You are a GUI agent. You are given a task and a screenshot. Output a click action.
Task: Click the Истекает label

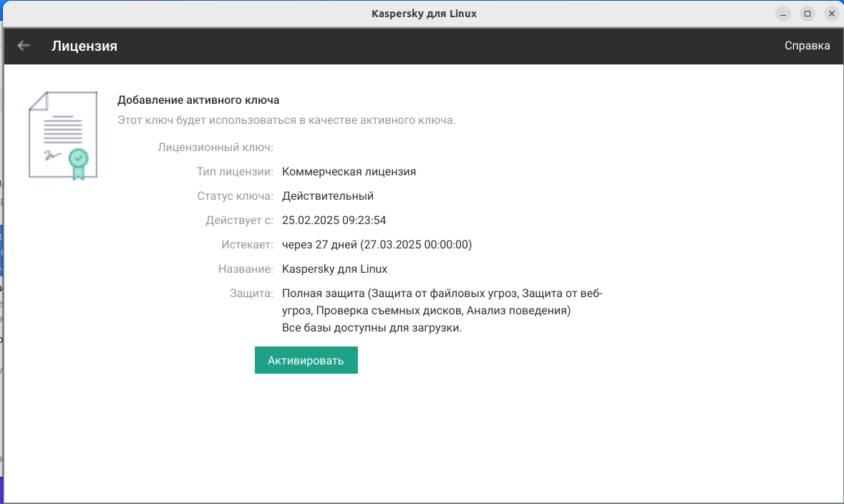[x=247, y=244]
